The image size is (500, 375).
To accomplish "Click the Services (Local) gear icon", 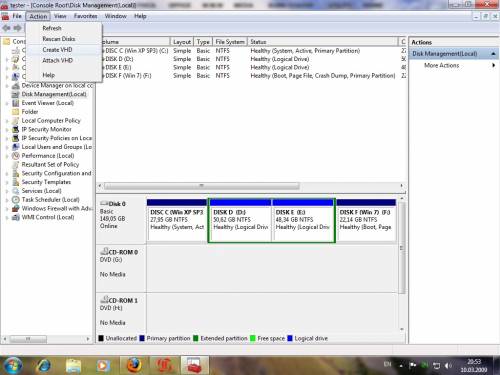I will [x=15, y=191].
